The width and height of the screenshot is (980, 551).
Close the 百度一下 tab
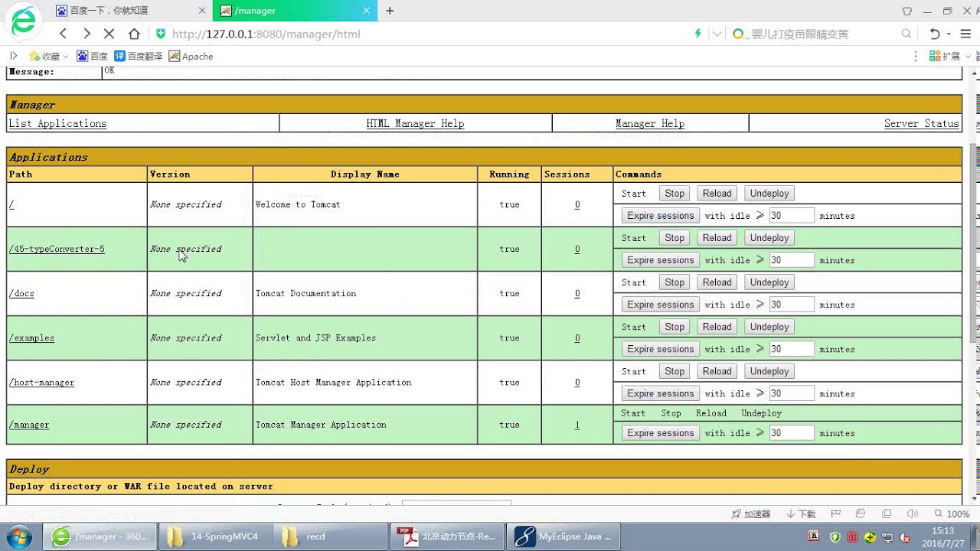[x=202, y=11]
